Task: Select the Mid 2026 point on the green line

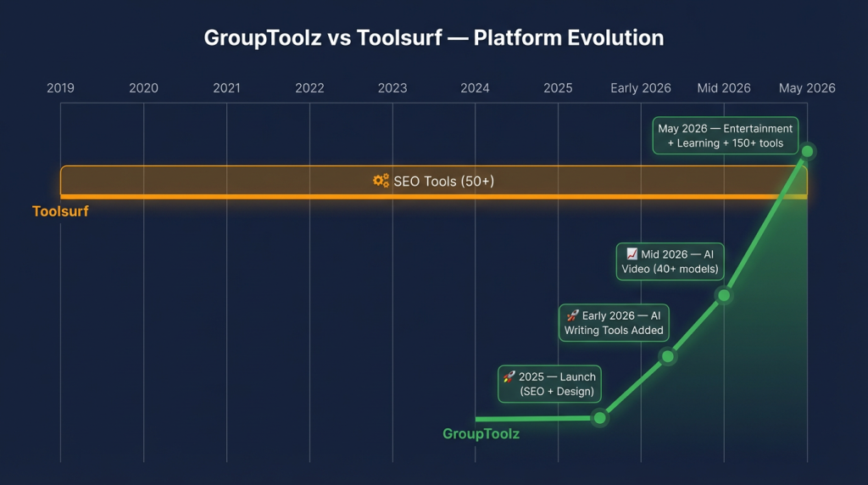Action: 724,296
